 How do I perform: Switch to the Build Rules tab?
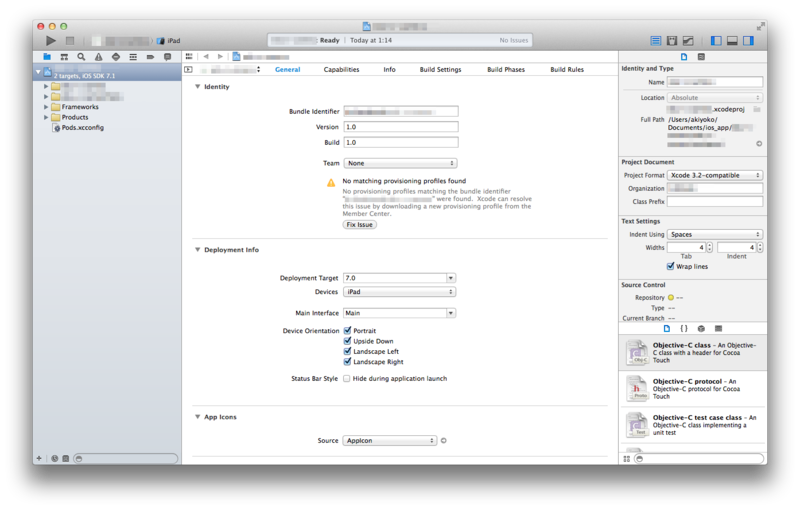coord(567,69)
